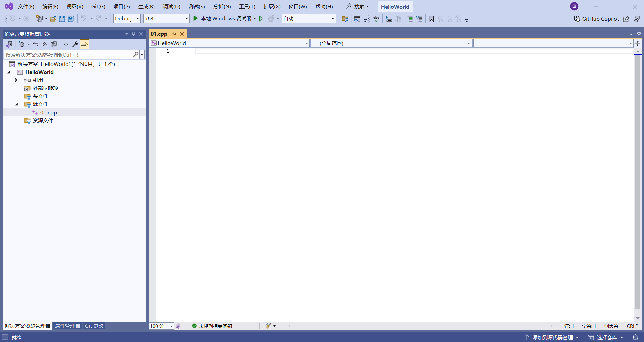Viewport: 644px width, 342px height.
Task: Select the 头文件 header files folder
Action: (40, 96)
